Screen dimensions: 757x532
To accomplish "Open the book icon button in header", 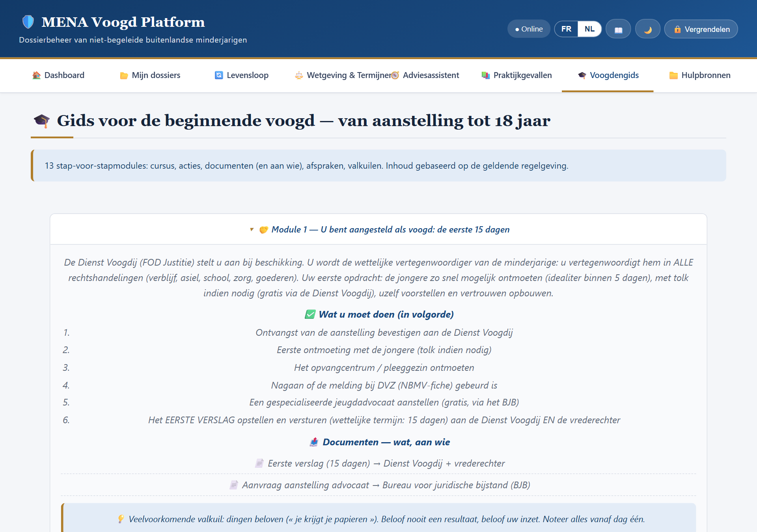I will point(618,29).
